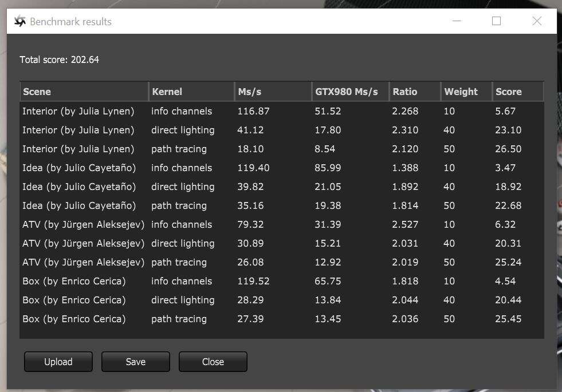Viewport: 562px width, 392px height.
Task: Sort results by Score column header
Action: click(517, 92)
